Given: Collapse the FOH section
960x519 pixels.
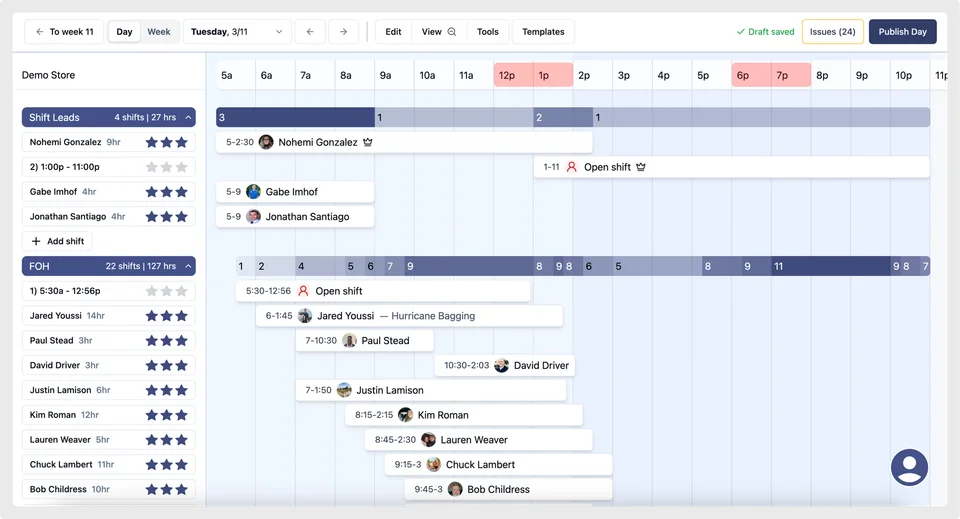Looking at the screenshot, I should (x=189, y=266).
